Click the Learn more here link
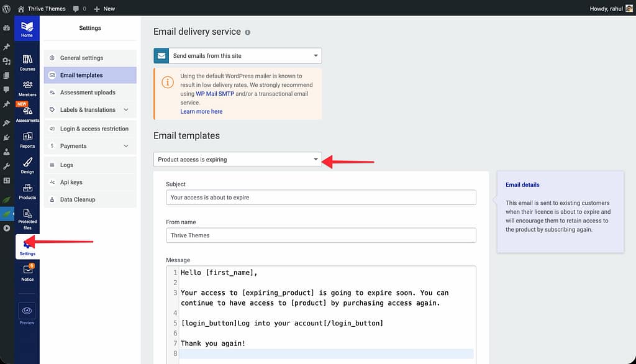The image size is (636, 364). 201,111
